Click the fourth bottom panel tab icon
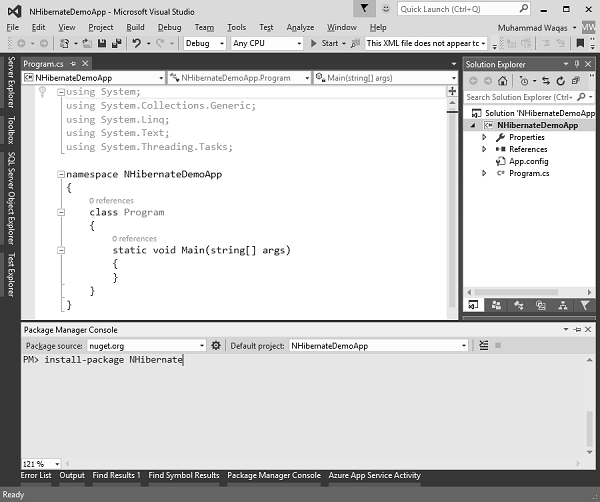 point(540,305)
